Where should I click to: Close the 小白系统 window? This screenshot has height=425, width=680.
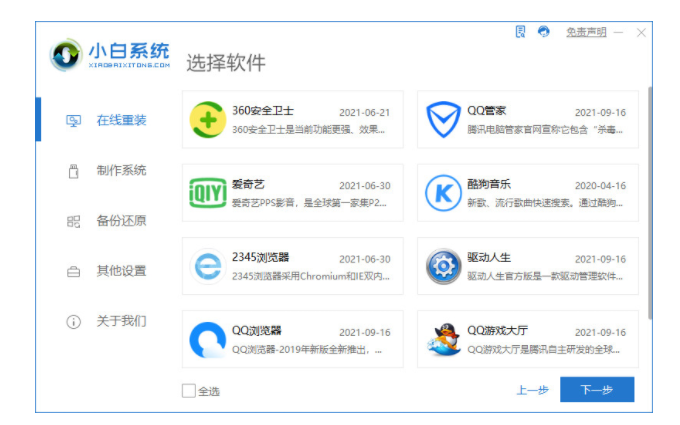click(641, 33)
